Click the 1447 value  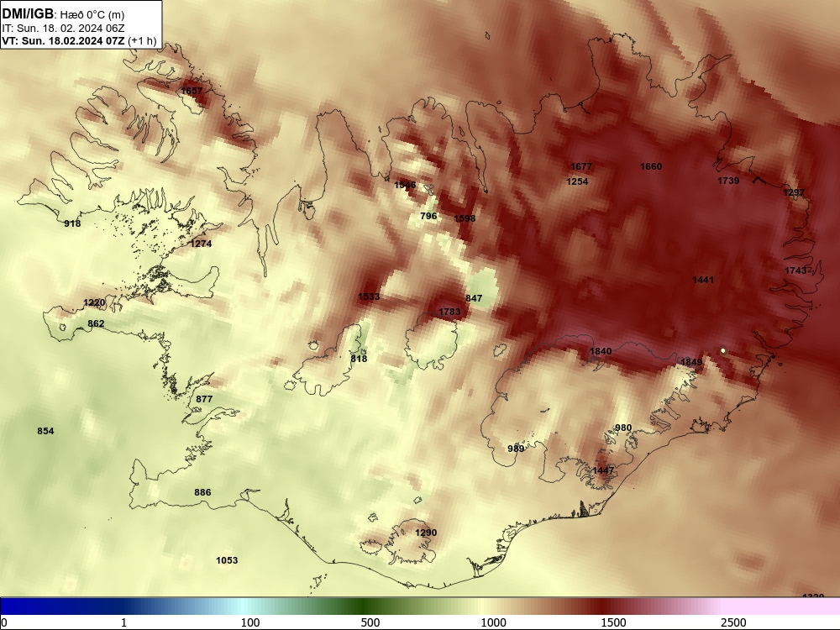(x=603, y=470)
